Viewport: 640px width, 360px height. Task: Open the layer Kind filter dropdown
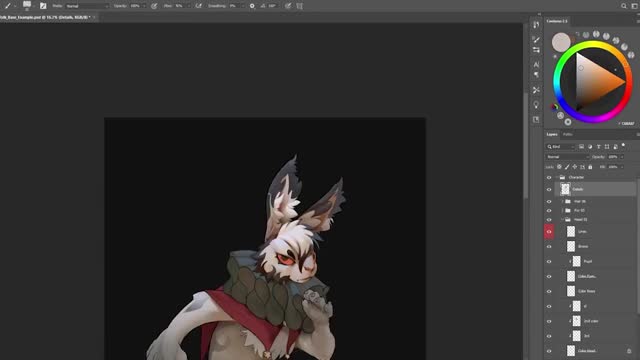[x=560, y=147]
